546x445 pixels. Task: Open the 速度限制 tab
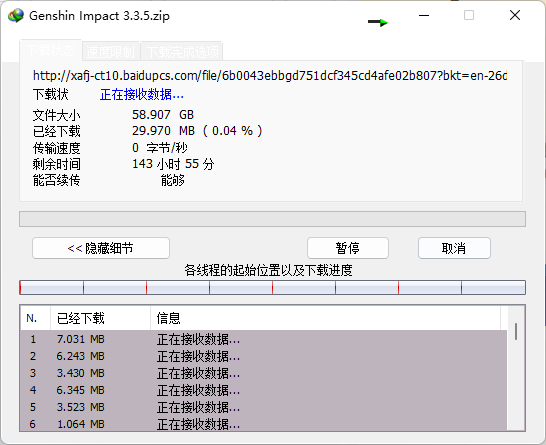click(x=110, y=52)
